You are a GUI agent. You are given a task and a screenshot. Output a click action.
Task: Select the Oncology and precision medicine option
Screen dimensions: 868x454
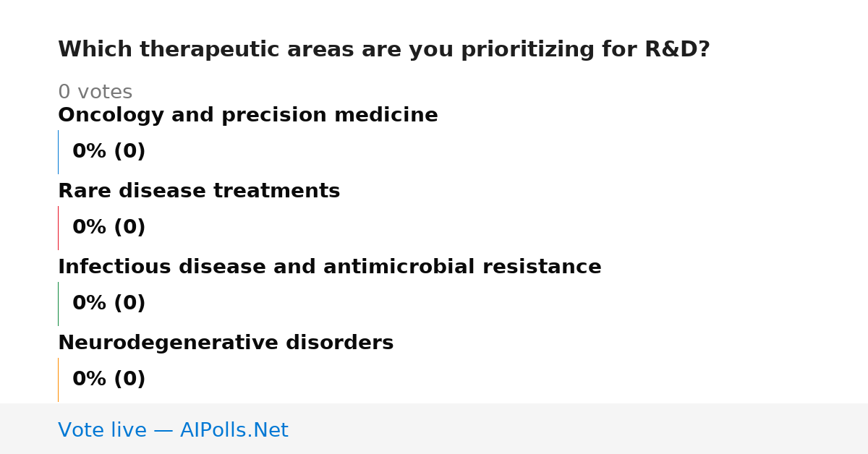pos(248,116)
